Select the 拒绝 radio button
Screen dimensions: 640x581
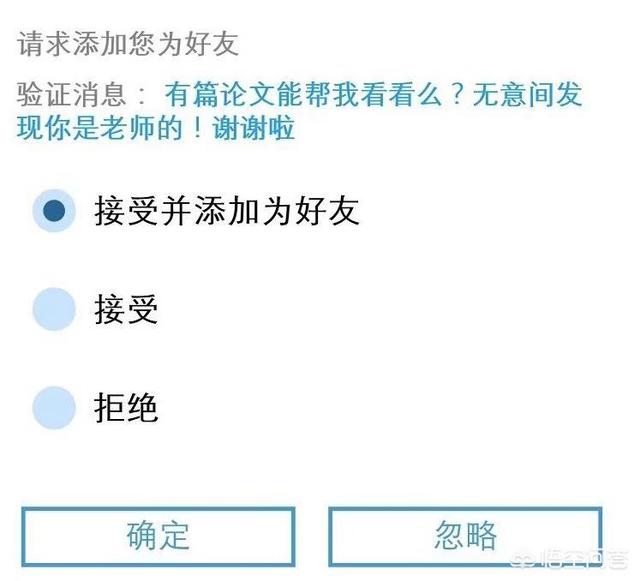pos(54,407)
